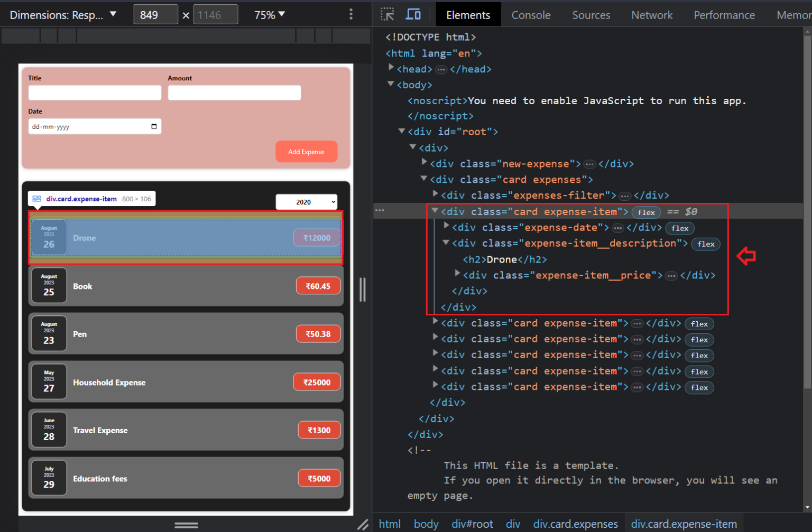Open the Network panel tab
This screenshot has width=812, height=532.
click(652, 15)
